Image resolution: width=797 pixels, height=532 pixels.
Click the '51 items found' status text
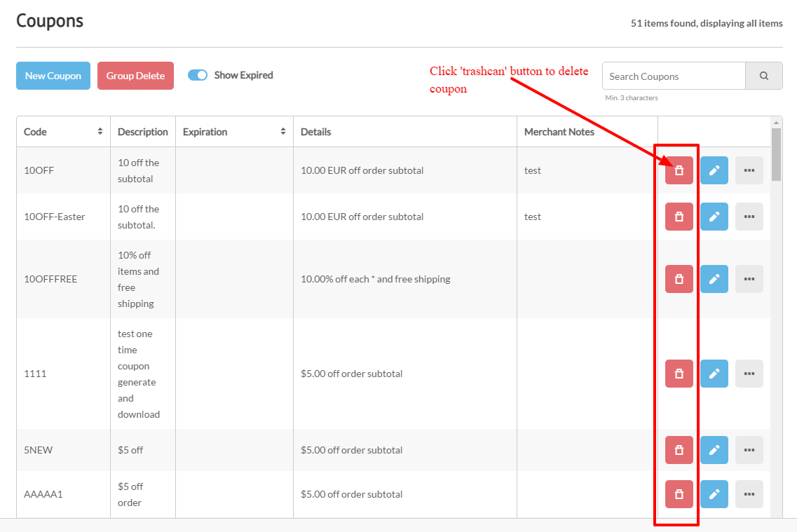click(707, 23)
